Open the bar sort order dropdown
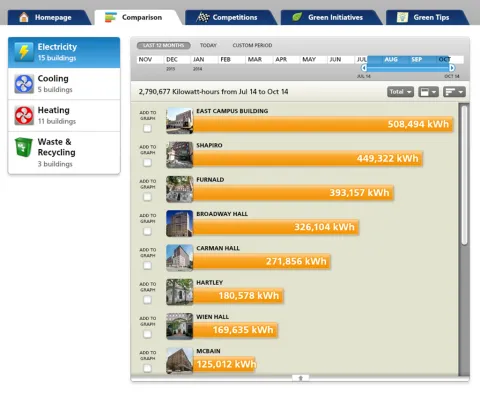The width and height of the screenshot is (480, 395). (454, 92)
